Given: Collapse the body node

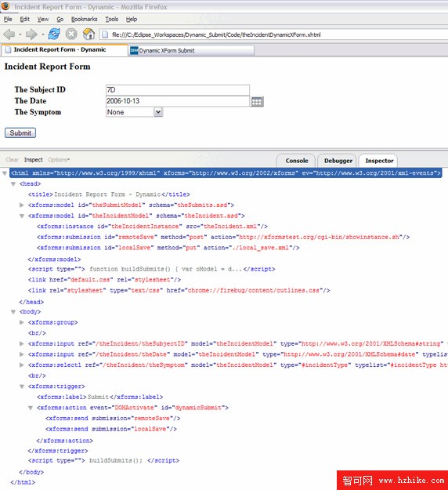Looking at the screenshot, I should pos(13,311).
